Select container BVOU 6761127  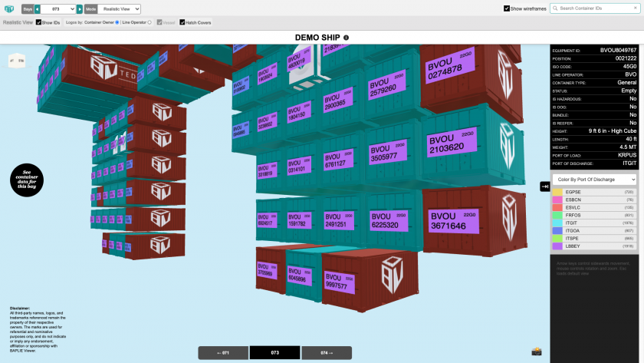[338, 160]
